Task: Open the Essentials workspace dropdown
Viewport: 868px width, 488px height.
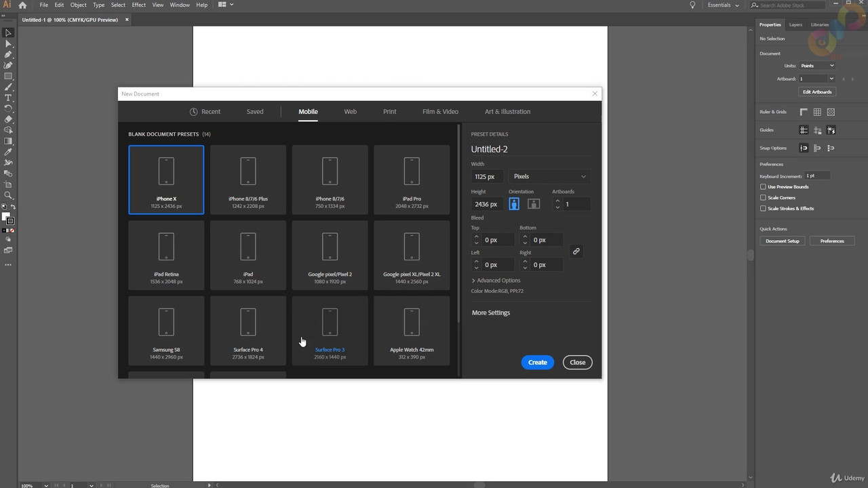Action: (724, 5)
